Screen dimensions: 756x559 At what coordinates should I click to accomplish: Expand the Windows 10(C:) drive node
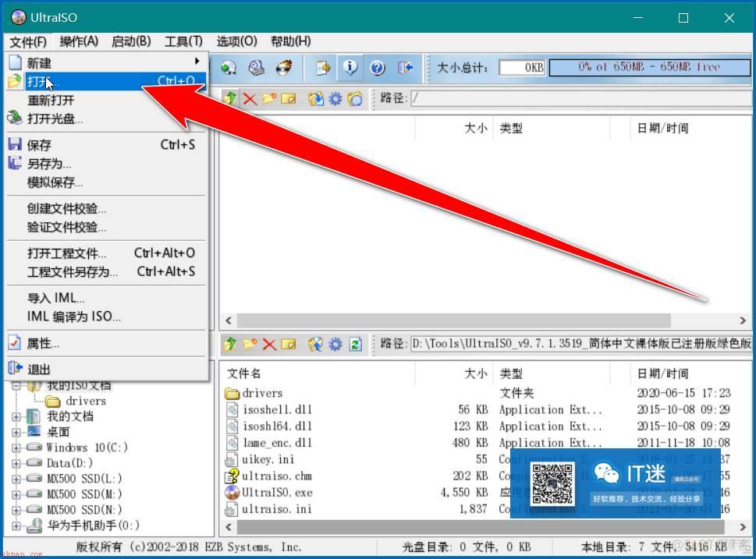(x=16, y=448)
